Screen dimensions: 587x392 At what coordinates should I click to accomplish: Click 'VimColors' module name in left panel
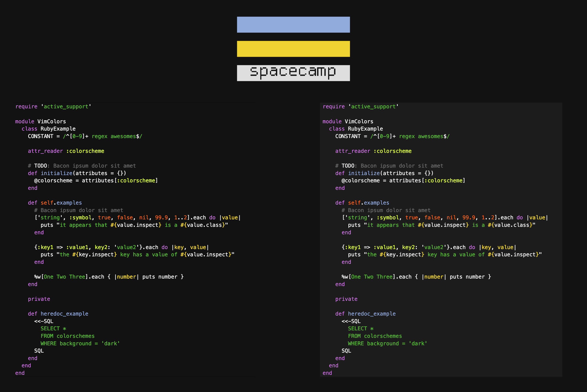(x=52, y=122)
